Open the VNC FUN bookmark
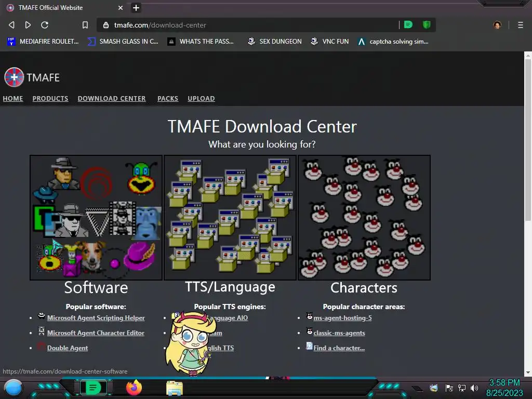The height and width of the screenshot is (399, 532). (330, 42)
